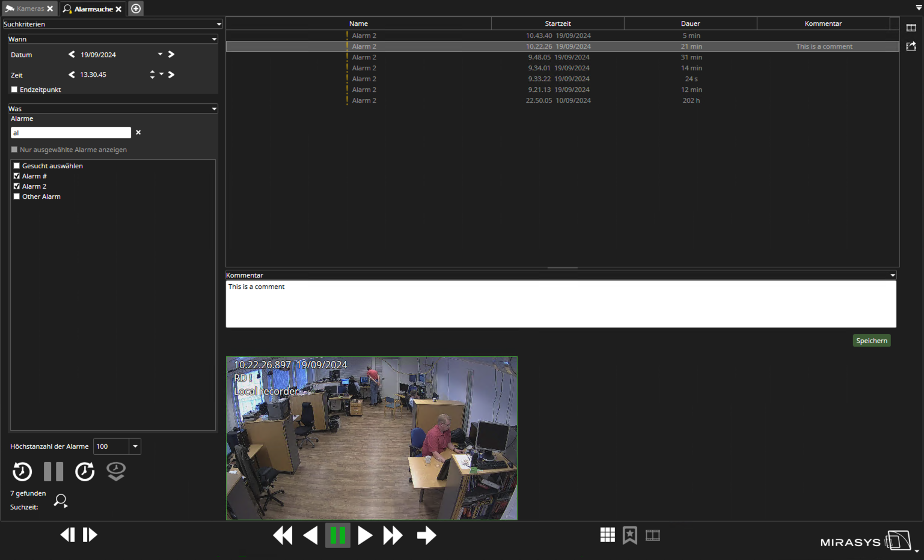Click the export icon in right sidebar
924x560 pixels.
click(x=911, y=46)
